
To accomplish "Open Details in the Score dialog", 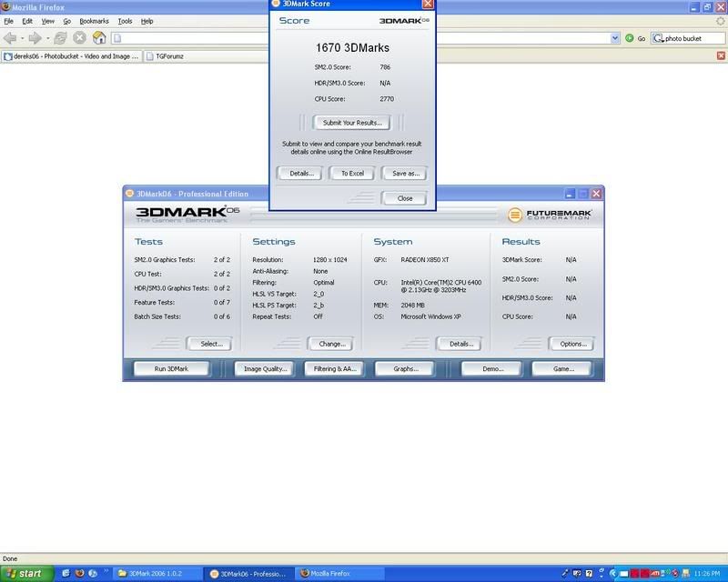I will coord(301,174).
